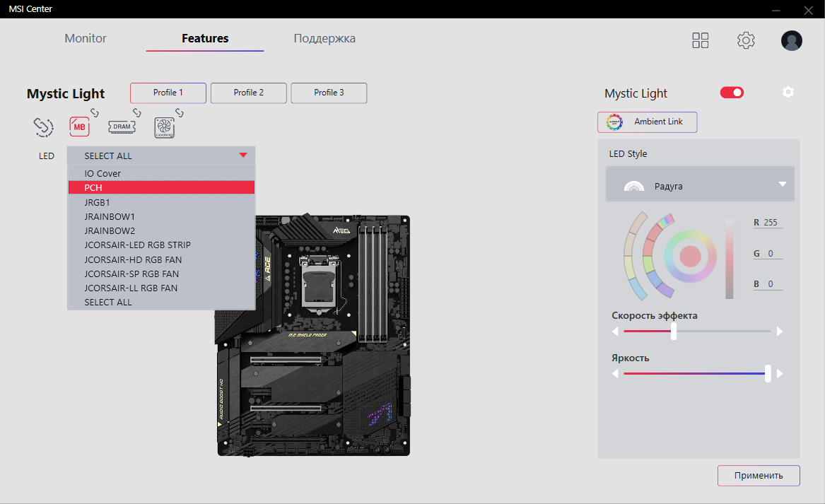Click the motherboard preview image

[x=314, y=335]
